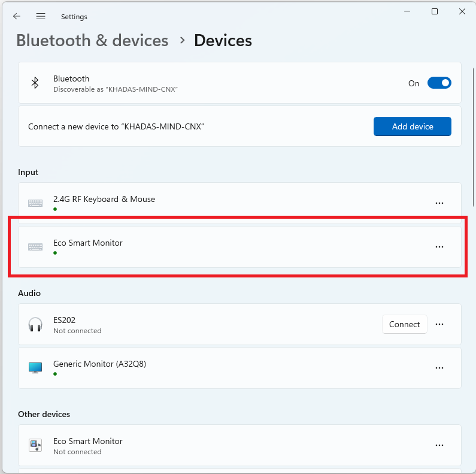Click the media icon of Eco Smart Monitor in Other devices

35,445
